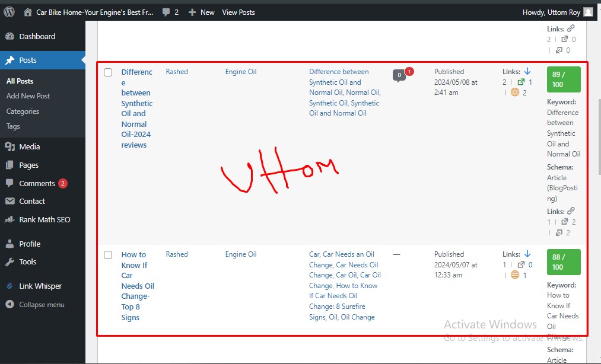This screenshot has height=364, width=601.
Task: Click the red 2 badge beside Comments
Action: click(x=63, y=184)
